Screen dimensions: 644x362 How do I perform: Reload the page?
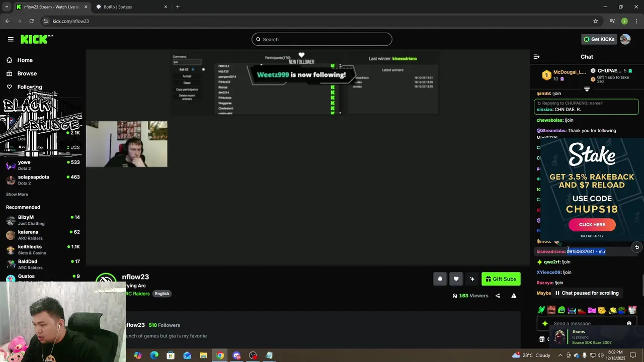(x=31, y=21)
